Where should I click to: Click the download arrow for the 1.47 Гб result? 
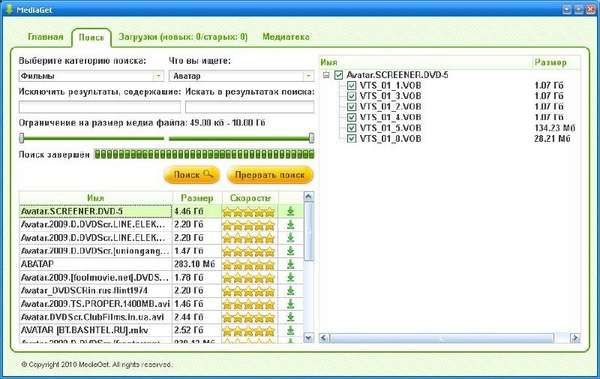tap(290, 251)
